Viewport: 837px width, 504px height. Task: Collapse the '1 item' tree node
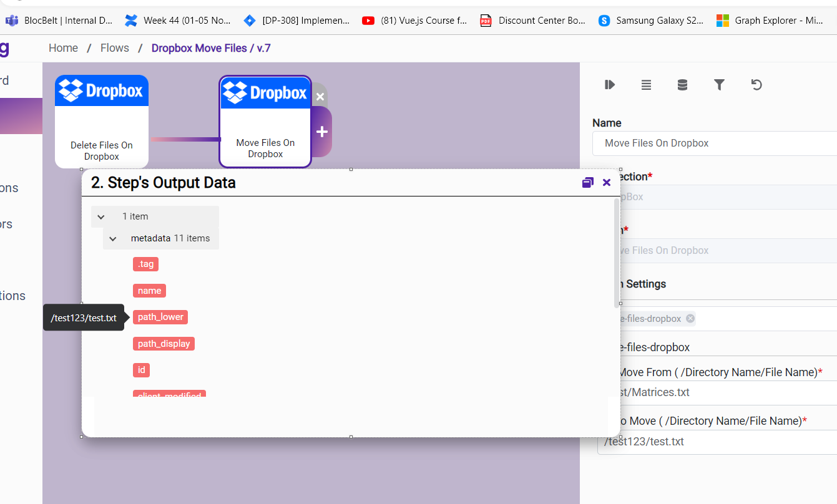[101, 216]
